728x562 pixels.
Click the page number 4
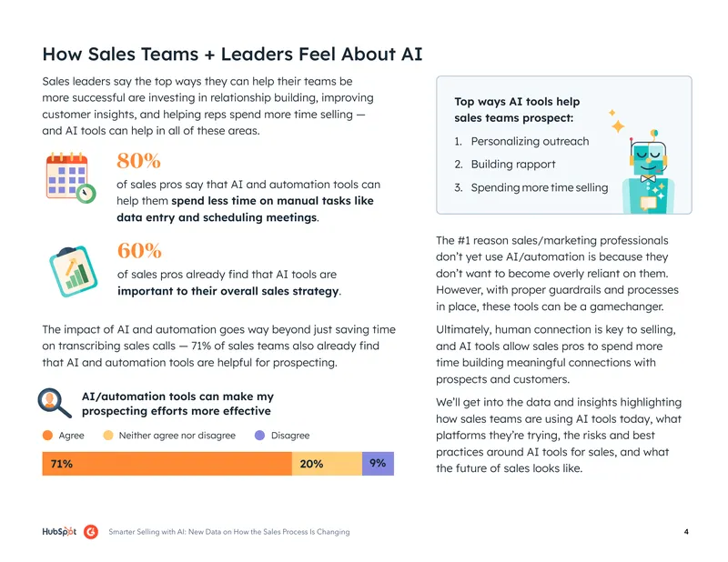tap(686, 532)
